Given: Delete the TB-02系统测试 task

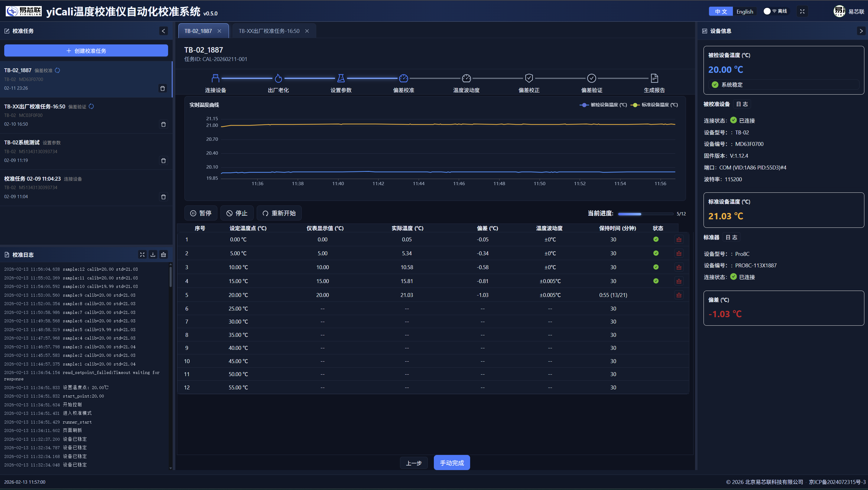Looking at the screenshot, I should click(164, 161).
